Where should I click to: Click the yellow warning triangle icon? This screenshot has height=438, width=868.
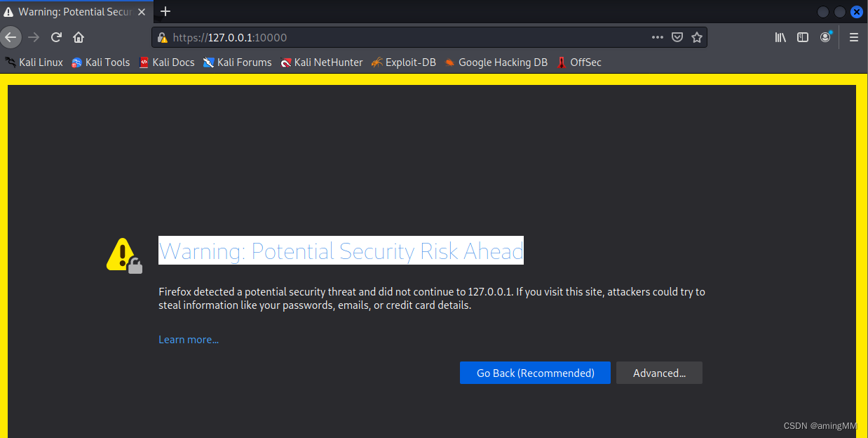click(123, 255)
